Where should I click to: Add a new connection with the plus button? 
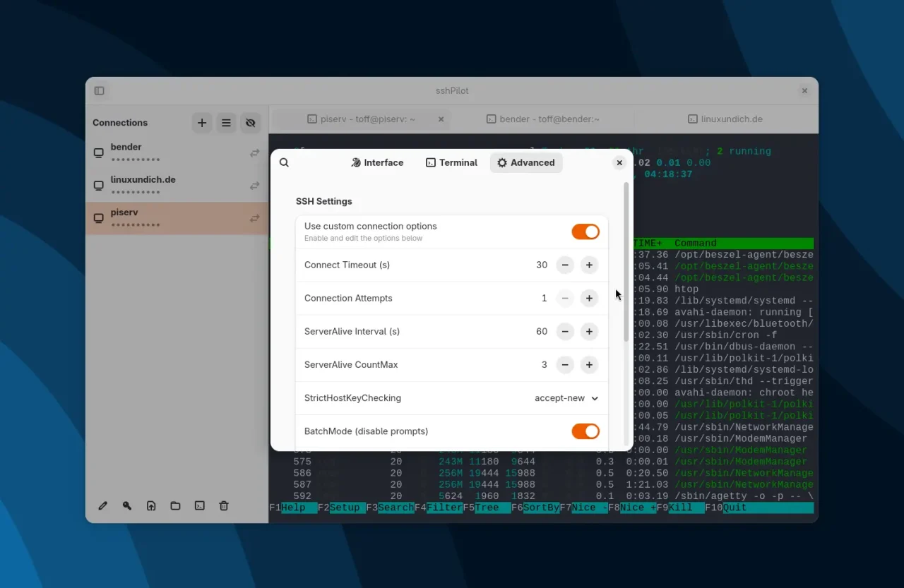202,122
